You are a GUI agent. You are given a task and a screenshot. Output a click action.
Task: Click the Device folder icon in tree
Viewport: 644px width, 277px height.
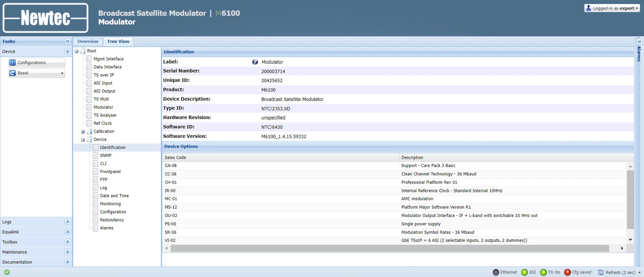coord(89,139)
